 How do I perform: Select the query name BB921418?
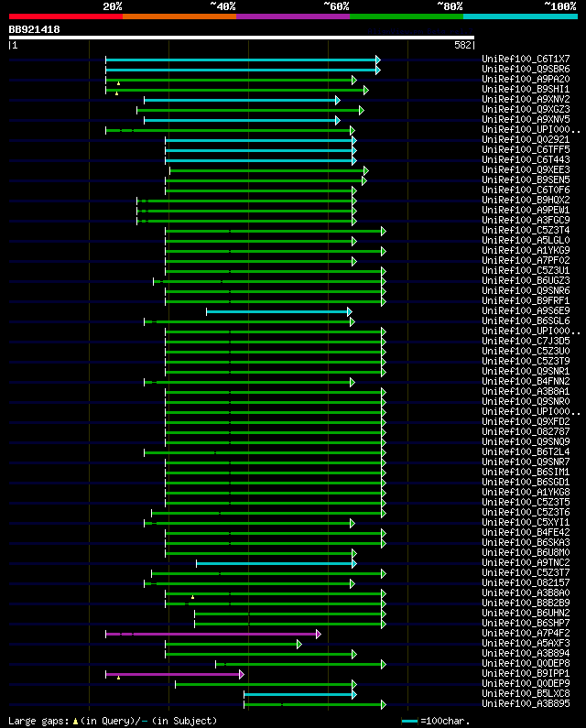pyautogui.click(x=35, y=29)
